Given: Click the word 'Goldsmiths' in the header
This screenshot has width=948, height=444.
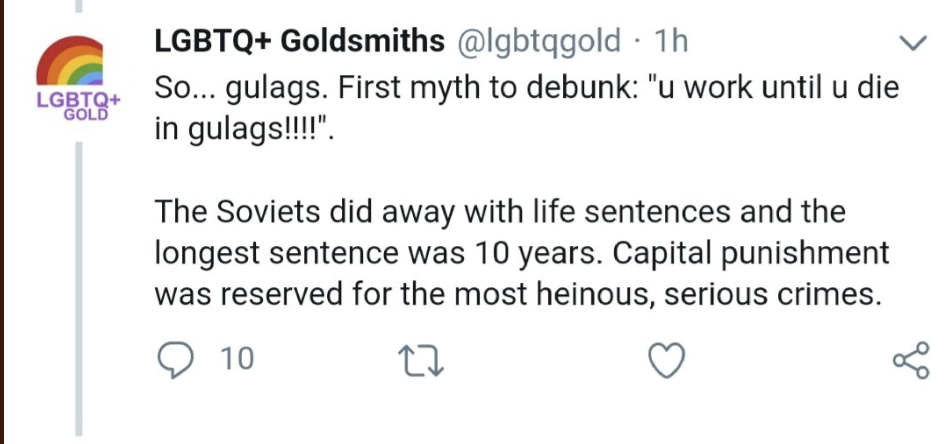Looking at the screenshot, I should click(x=362, y=41).
